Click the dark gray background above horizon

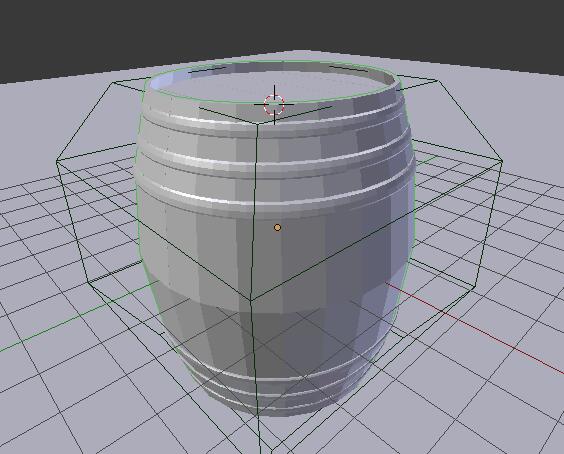point(281,25)
